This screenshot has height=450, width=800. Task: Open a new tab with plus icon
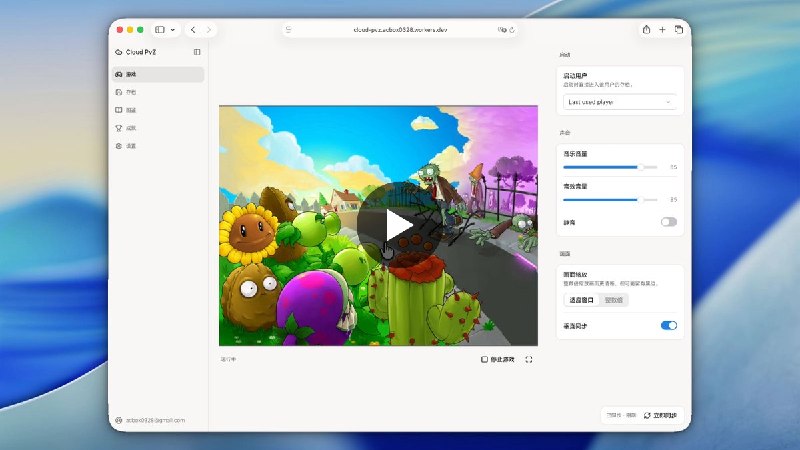tap(662, 30)
